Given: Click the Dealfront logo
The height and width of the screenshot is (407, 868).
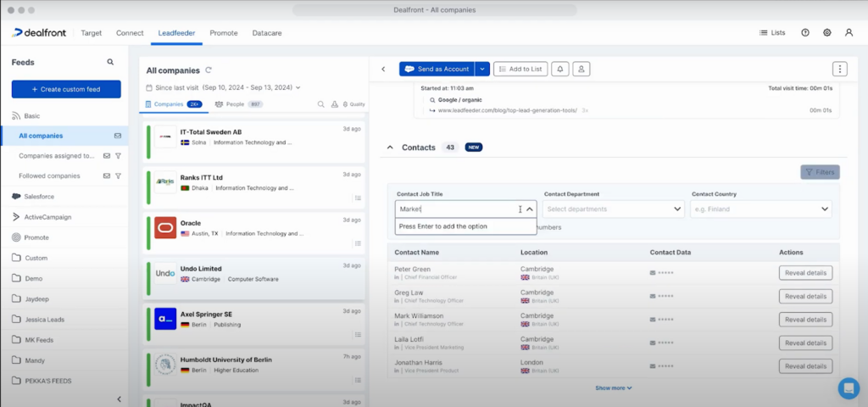Looking at the screenshot, I should (x=39, y=33).
